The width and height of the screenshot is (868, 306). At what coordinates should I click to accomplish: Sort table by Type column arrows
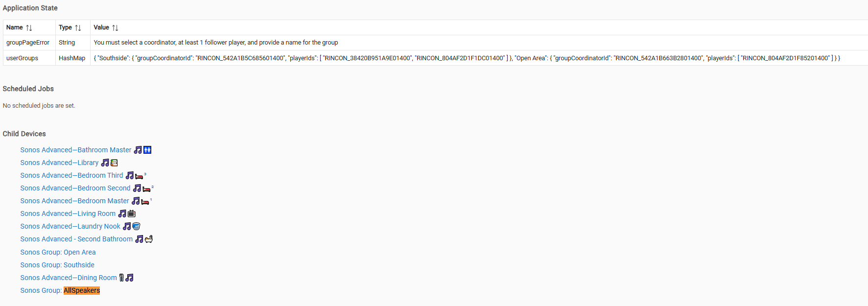78,28
